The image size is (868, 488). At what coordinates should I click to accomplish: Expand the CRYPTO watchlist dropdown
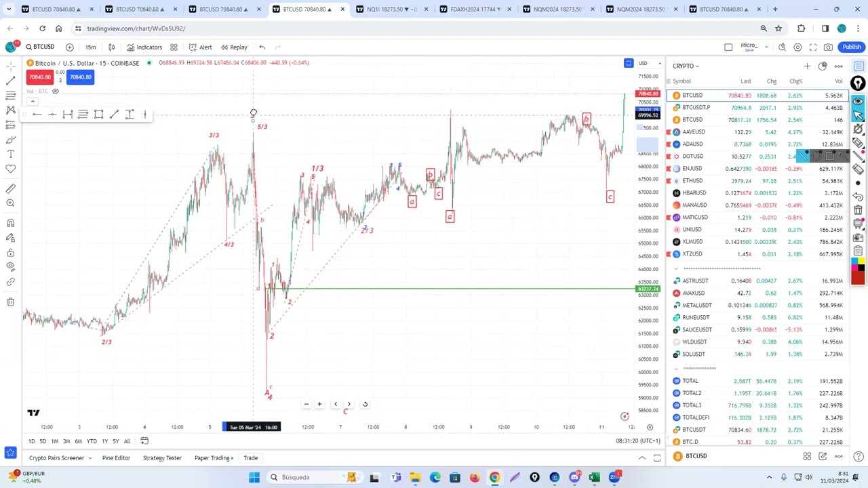(686, 66)
